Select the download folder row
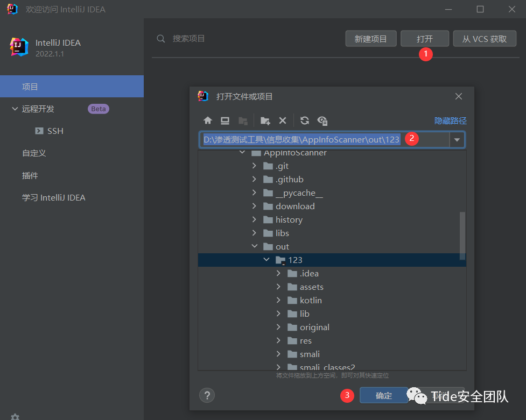The height and width of the screenshot is (420, 526). click(x=332, y=206)
